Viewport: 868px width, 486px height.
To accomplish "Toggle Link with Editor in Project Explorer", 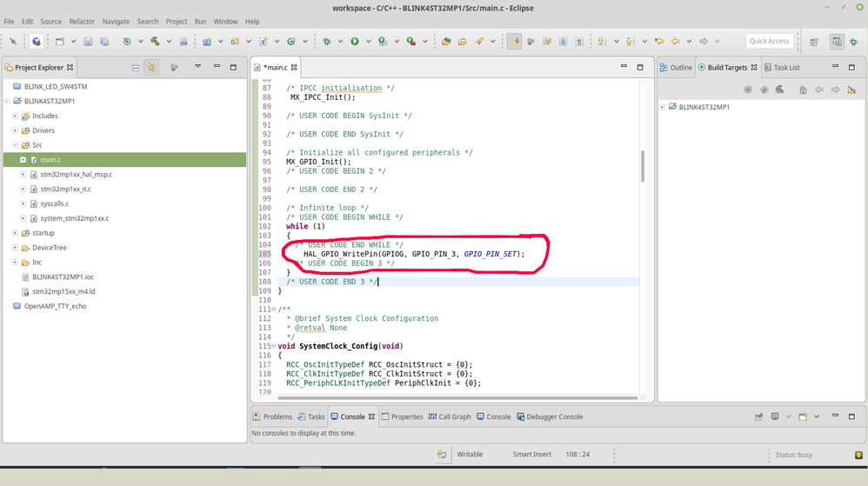I will tap(151, 68).
